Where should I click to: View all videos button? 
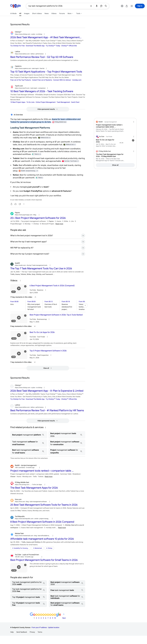(x=48, y=368)
